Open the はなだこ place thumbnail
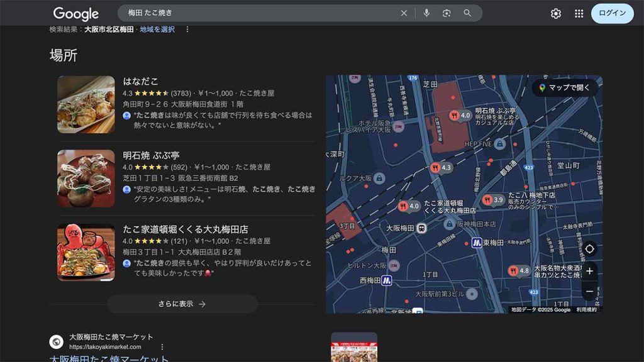Screen dimensions: 644x362 point(86,104)
